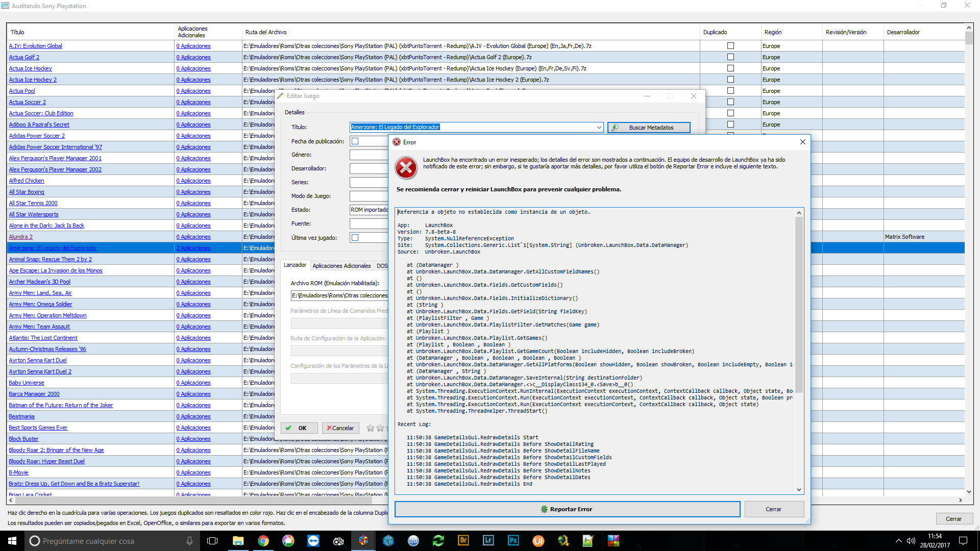Open the blue cube app in the taskbar
Screen dimensions: 980x551
[388, 541]
